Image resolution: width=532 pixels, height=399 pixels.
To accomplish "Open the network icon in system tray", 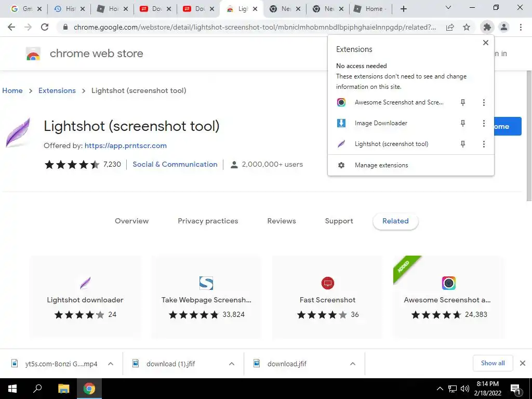I will pyautogui.click(x=453, y=389).
